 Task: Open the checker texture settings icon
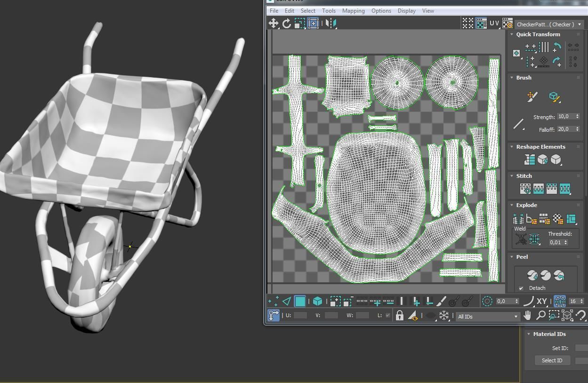click(507, 23)
